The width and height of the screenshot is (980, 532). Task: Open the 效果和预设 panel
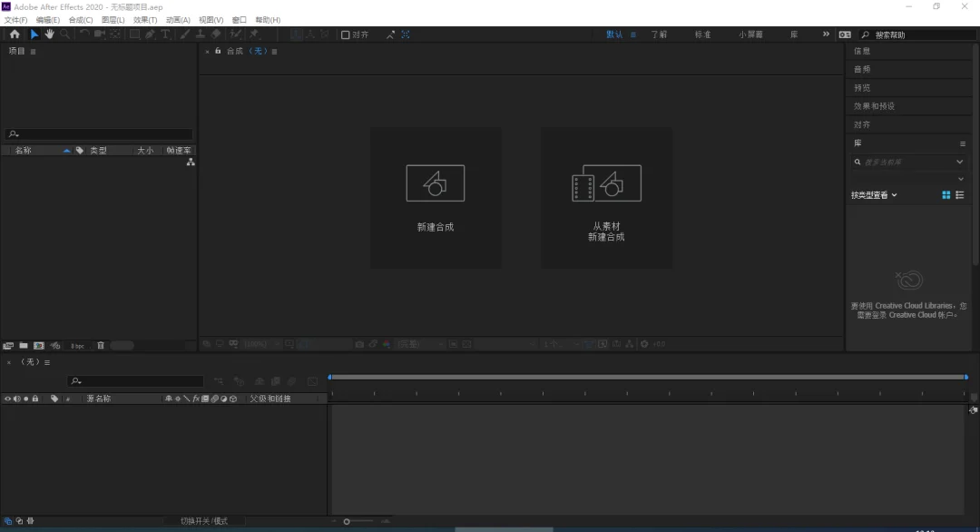(x=875, y=106)
